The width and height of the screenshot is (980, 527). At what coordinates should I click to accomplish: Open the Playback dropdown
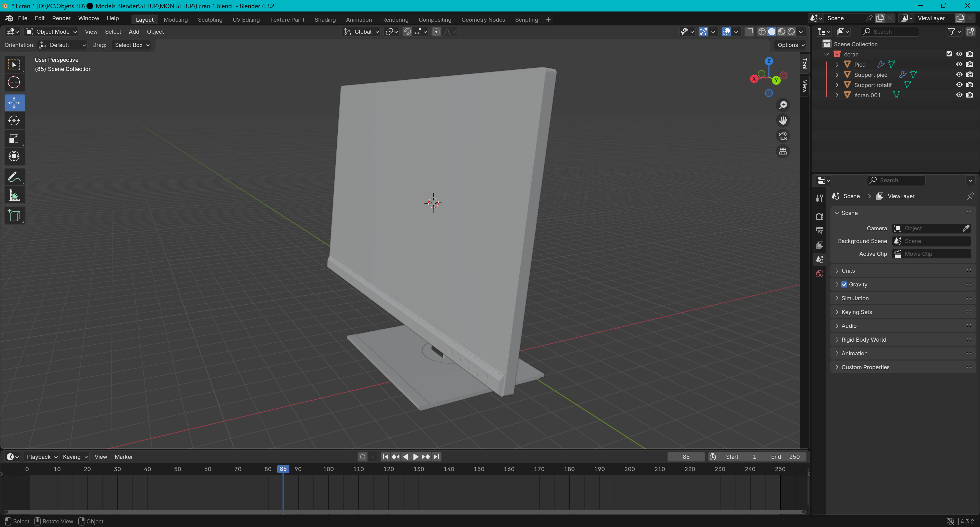(41, 457)
